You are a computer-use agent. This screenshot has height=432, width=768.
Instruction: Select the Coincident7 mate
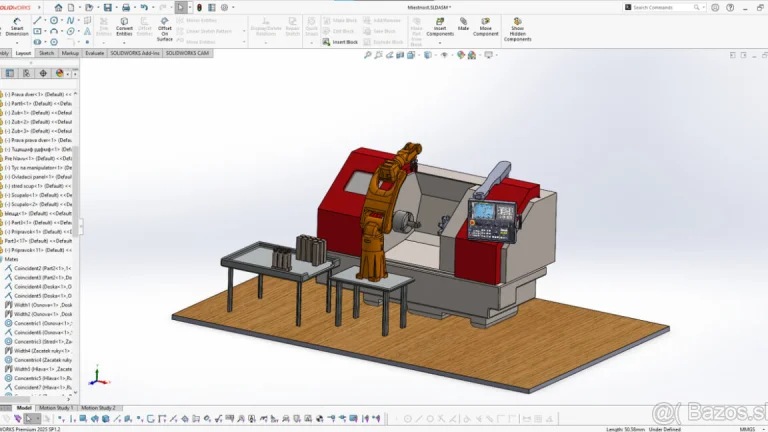(x=38, y=387)
